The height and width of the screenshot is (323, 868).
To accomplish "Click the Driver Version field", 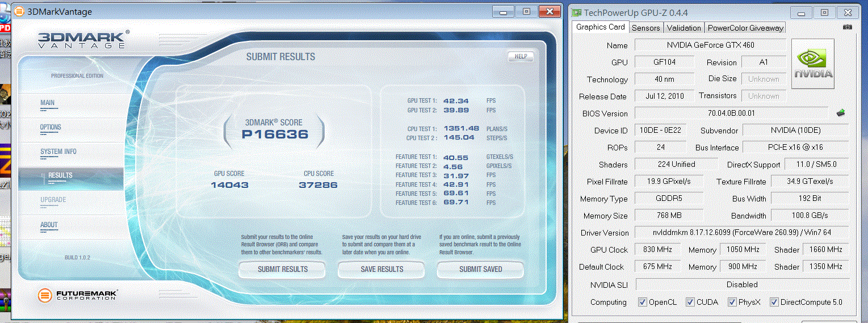I will [741, 232].
